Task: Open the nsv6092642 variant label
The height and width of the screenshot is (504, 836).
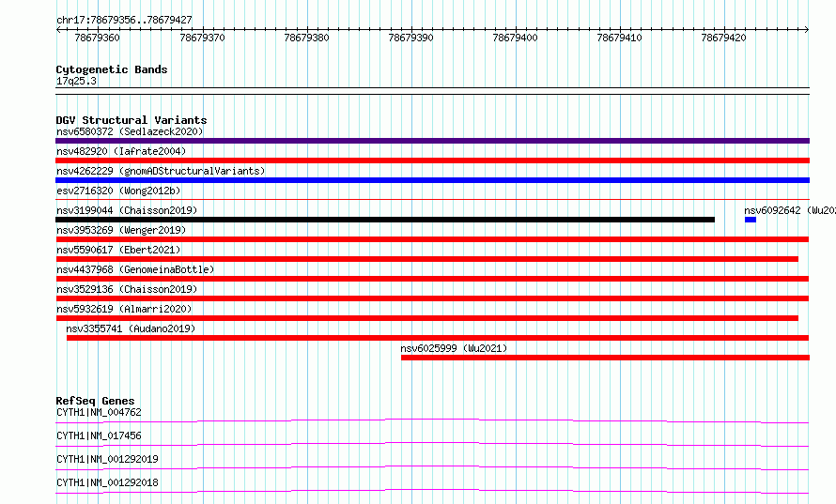Action: pyautogui.click(x=790, y=210)
